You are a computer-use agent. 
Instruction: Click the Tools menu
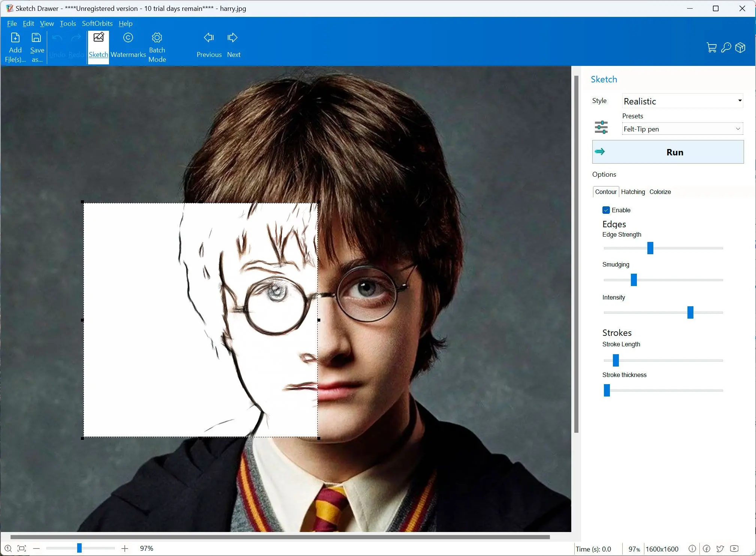click(x=66, y=24)
